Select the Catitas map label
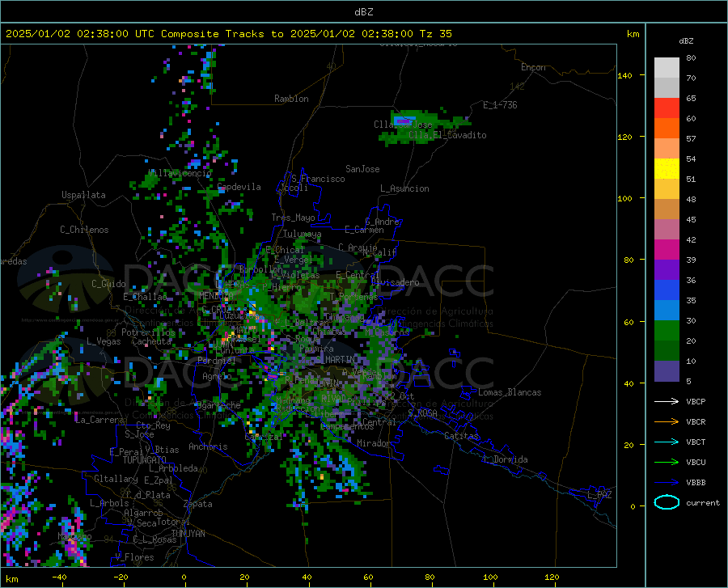728x588 pixels. pos(461,436)
